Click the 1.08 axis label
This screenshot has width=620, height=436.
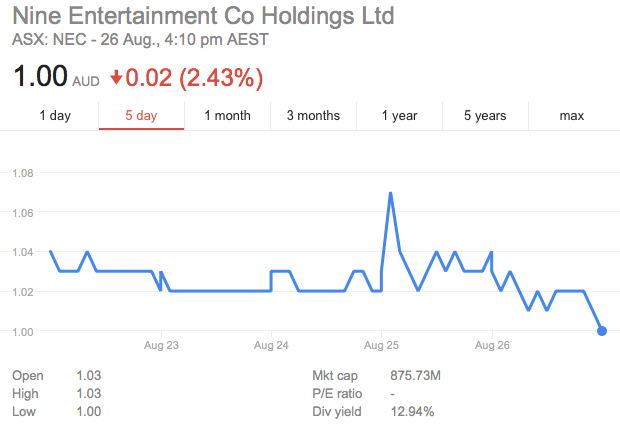23,173
